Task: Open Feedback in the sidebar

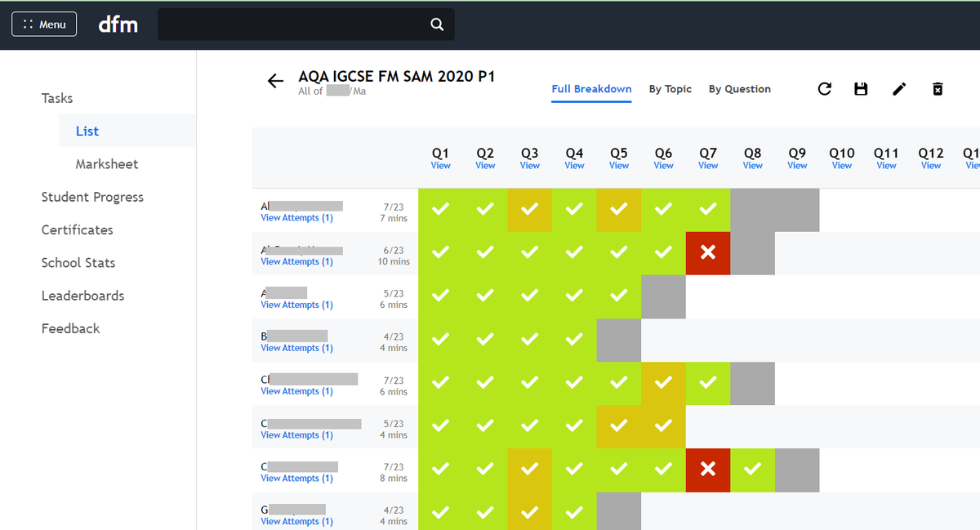Action: (x=70, y=328)
